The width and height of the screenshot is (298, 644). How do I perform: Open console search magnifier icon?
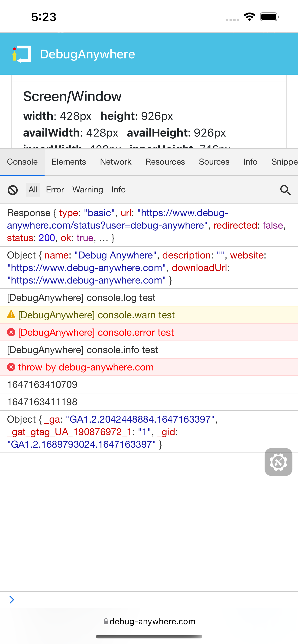point(285,190)
